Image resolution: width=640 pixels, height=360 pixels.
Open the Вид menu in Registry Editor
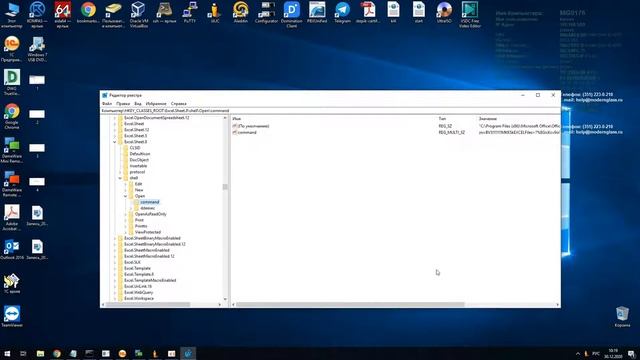tap(138, 104)
